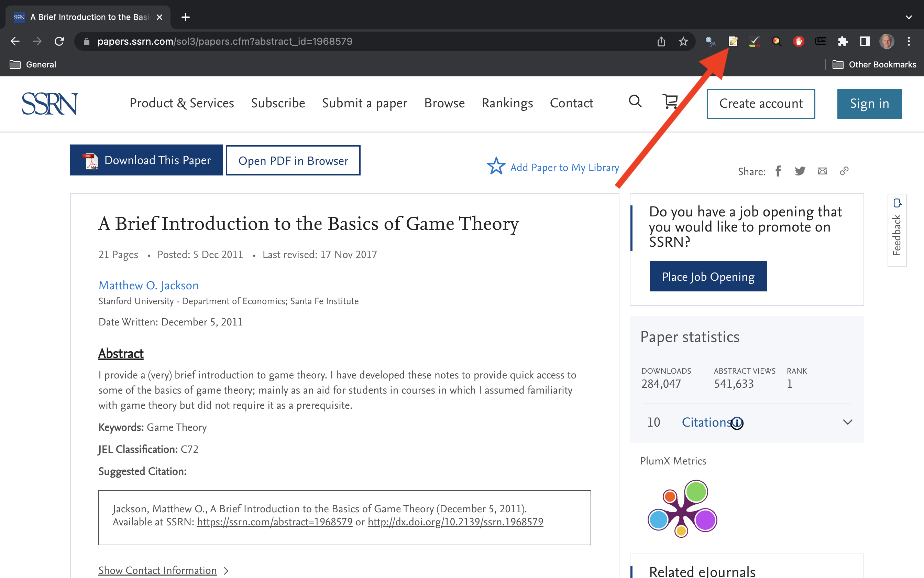Click the Abstract heading
This screenshot has width=924, height=578.
pyautogui.click(x=121, y=354)
